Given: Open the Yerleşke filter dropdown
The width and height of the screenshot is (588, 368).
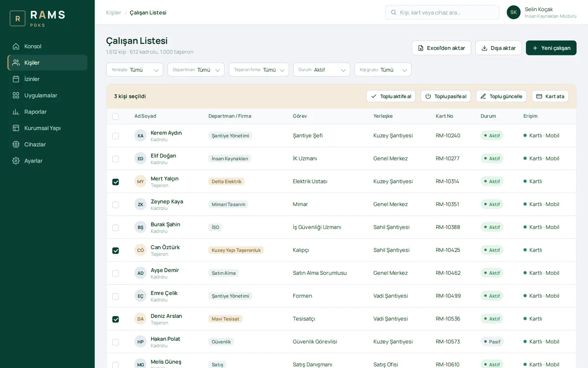Looking at the screenshot, I should [135, 70].
